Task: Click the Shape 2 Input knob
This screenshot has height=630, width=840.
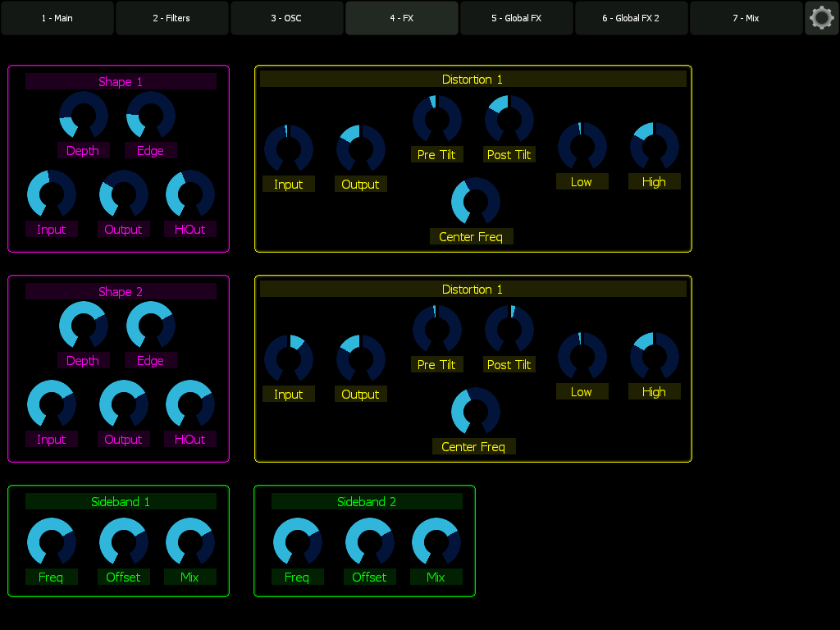Action: pyautogui.click(x=52, y=404)
